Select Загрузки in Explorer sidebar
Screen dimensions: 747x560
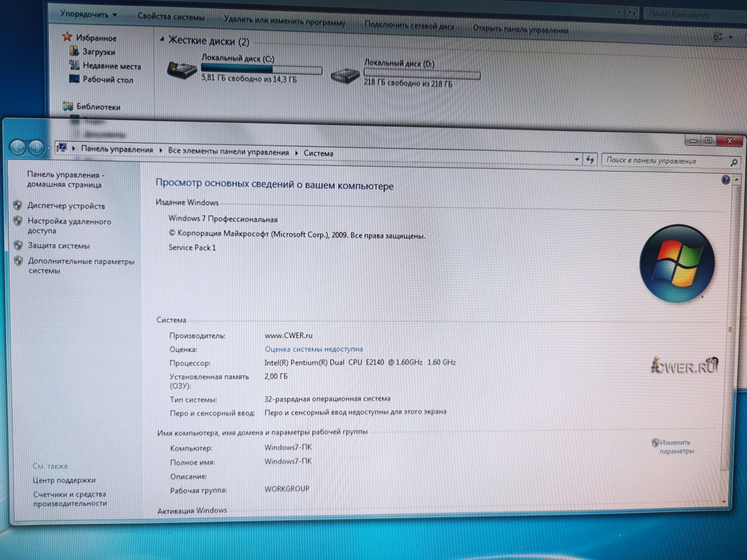coord(98,52)
